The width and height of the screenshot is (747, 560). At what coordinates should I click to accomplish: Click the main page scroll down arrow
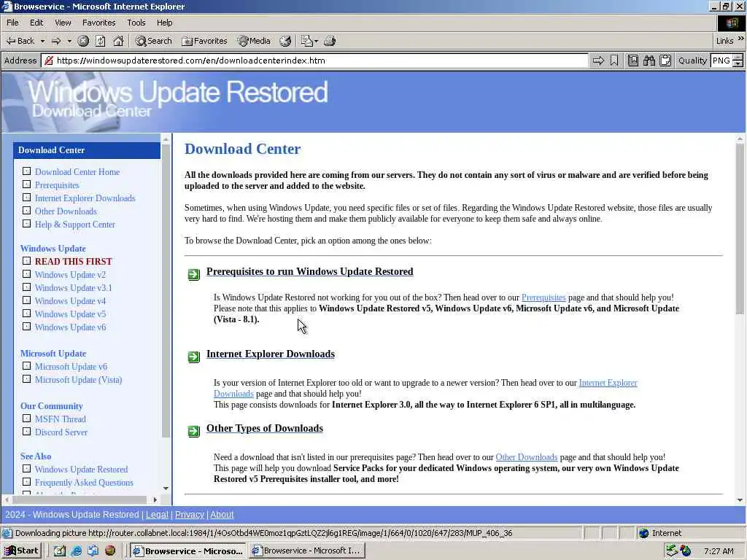click(x=740, y=500)
